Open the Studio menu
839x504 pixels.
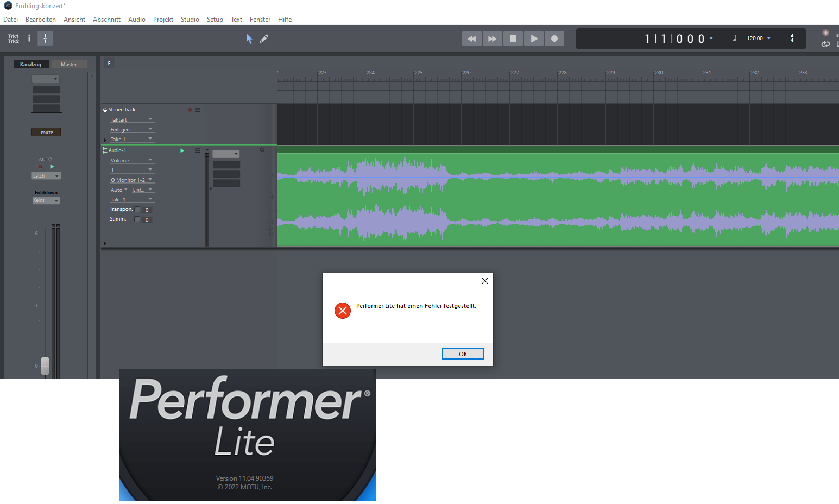click(190, 20)
